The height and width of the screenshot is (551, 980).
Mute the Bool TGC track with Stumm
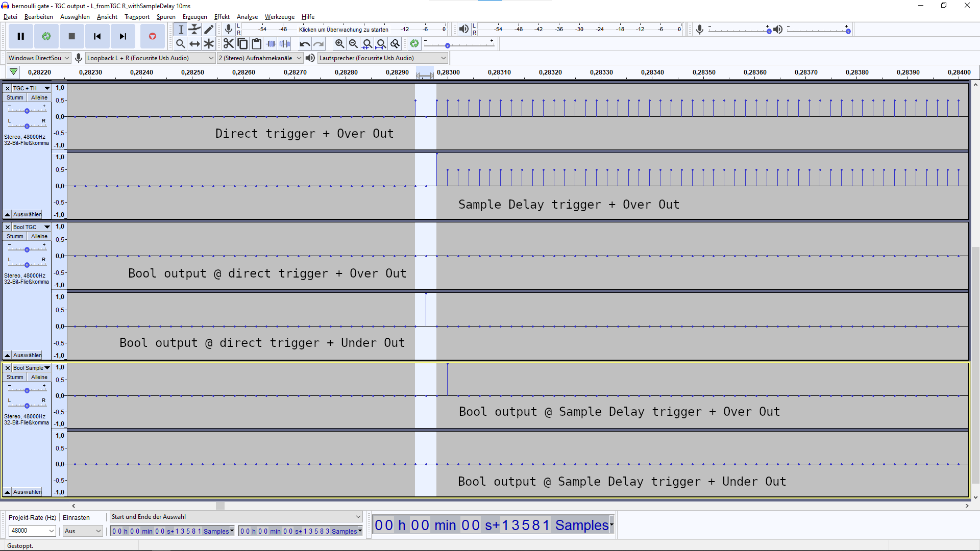click(15, 236)
